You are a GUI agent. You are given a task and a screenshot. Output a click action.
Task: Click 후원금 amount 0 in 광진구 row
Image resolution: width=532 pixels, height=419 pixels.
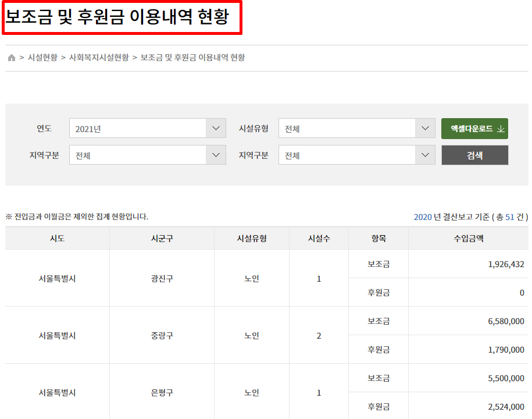coord(522,293)
